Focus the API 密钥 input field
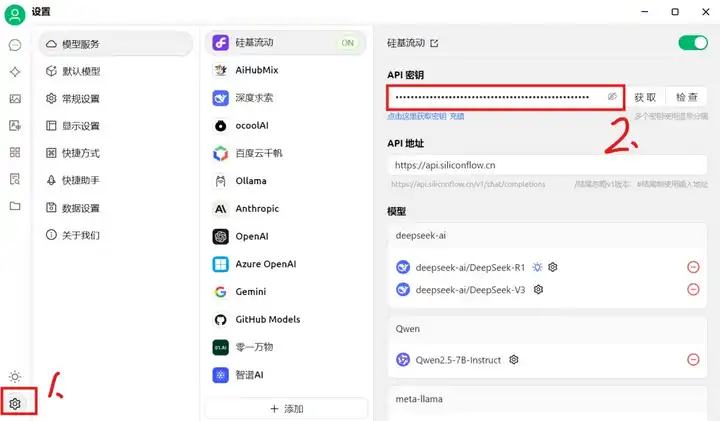The image size is (720, 421). 505,97
